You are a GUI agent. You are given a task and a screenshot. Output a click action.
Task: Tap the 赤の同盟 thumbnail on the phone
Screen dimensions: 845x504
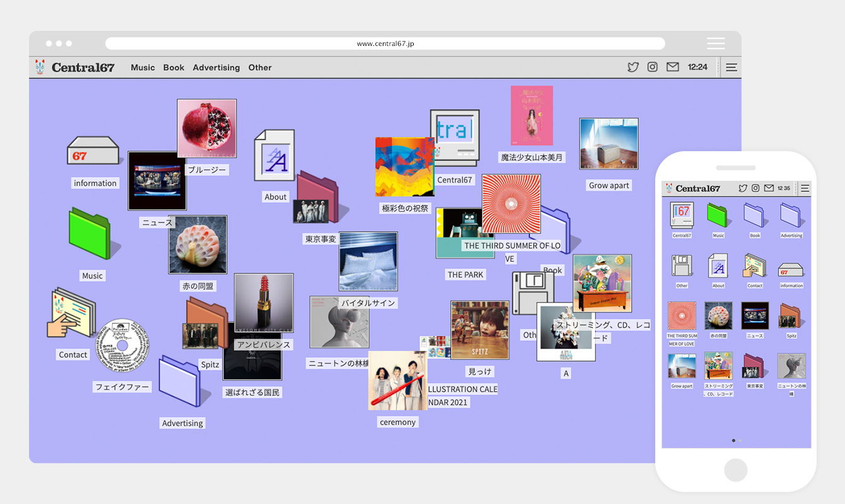[718, 316]
